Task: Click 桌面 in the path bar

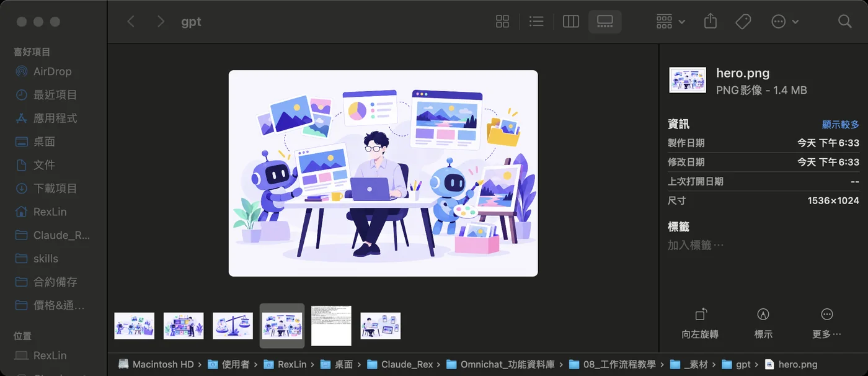Action: click(337, 364)
